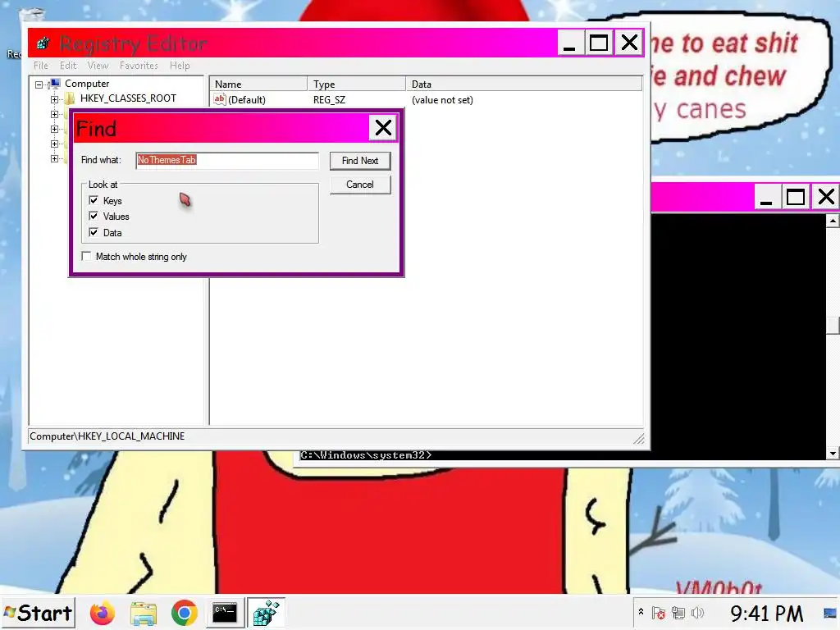This screenshot has width=840, height=630.
Task: Open the File menu
Action: click(41, 66)
